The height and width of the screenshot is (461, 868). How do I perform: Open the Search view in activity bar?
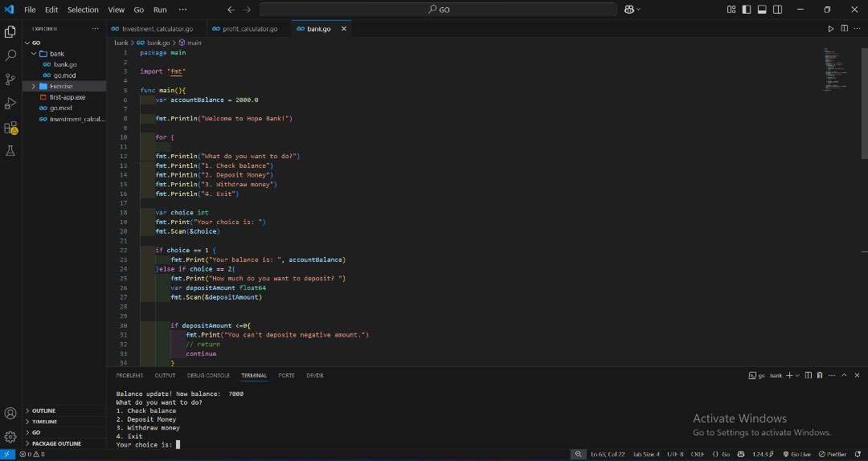click(x=10, y=55)
